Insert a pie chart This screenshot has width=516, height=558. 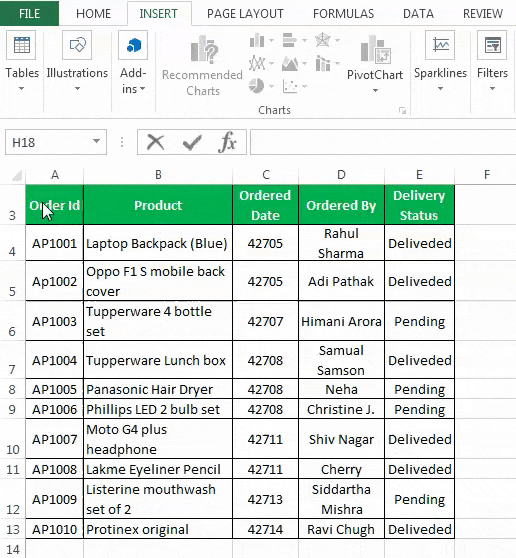(x=256, y=86)
